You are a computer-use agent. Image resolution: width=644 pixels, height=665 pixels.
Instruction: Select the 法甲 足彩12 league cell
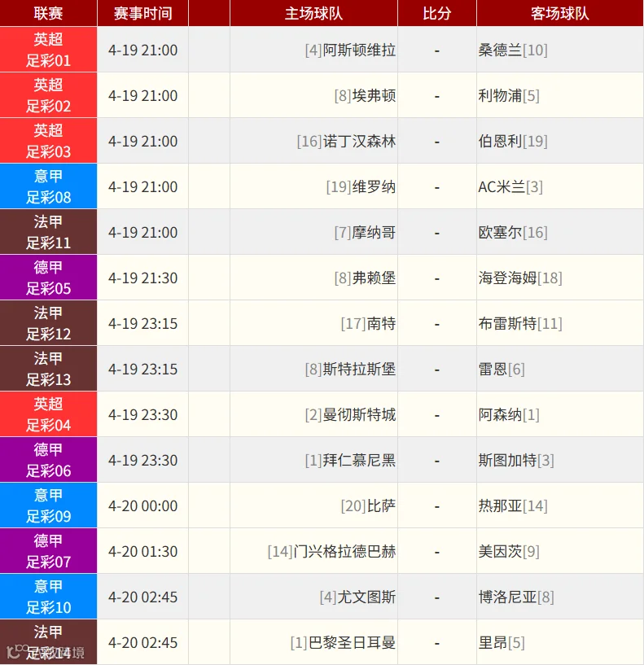click(x=48, y=323)
